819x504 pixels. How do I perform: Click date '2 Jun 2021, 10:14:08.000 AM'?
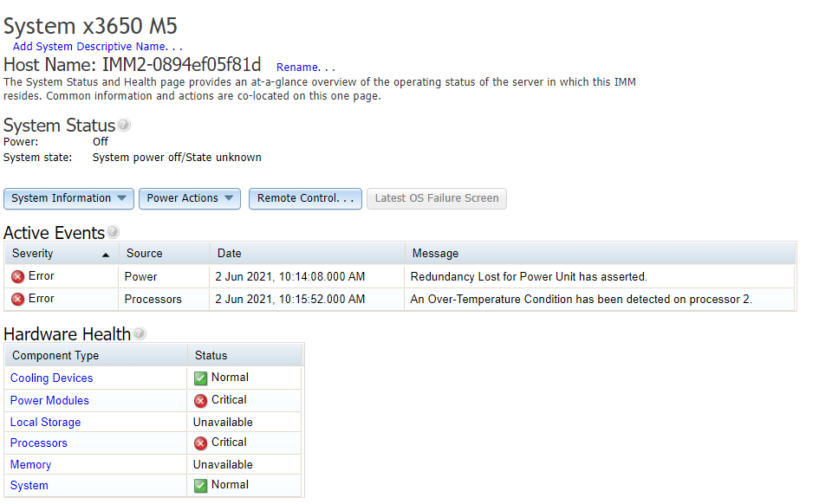[x=289, y=276]
